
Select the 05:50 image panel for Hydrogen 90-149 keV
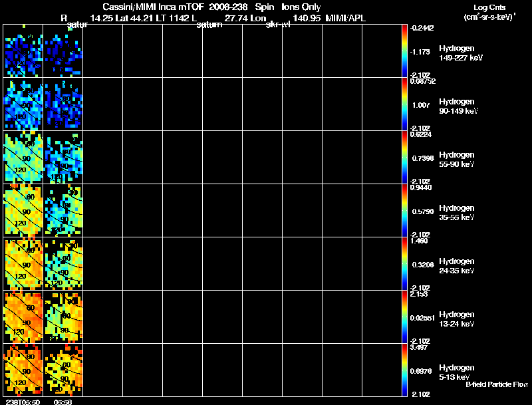point(23,104)
